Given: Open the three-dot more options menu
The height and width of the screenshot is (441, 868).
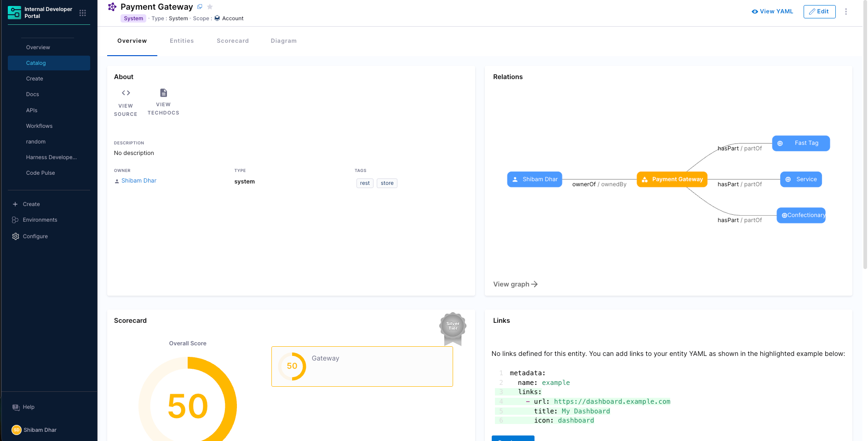Looking at the screenshot, I should 845,11.
